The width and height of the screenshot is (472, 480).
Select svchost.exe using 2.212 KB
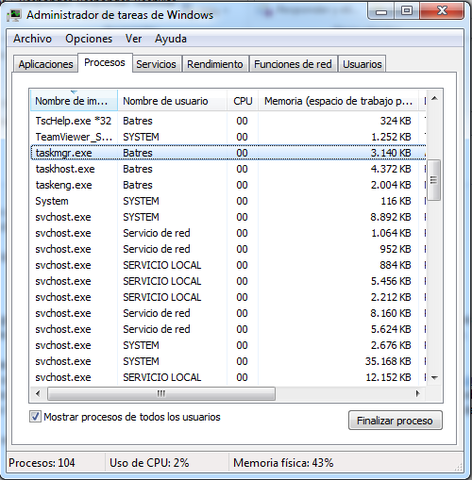point(228,297)
